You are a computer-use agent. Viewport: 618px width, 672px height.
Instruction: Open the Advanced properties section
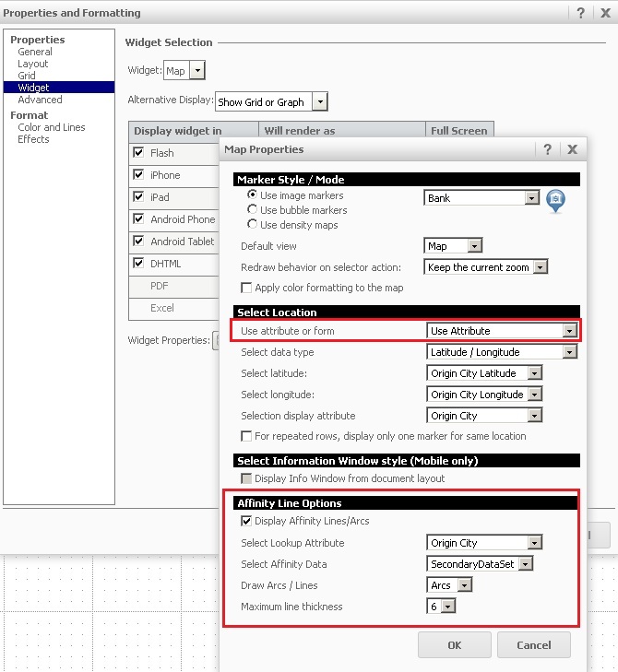pyautogui.click(x=40, y=100)
